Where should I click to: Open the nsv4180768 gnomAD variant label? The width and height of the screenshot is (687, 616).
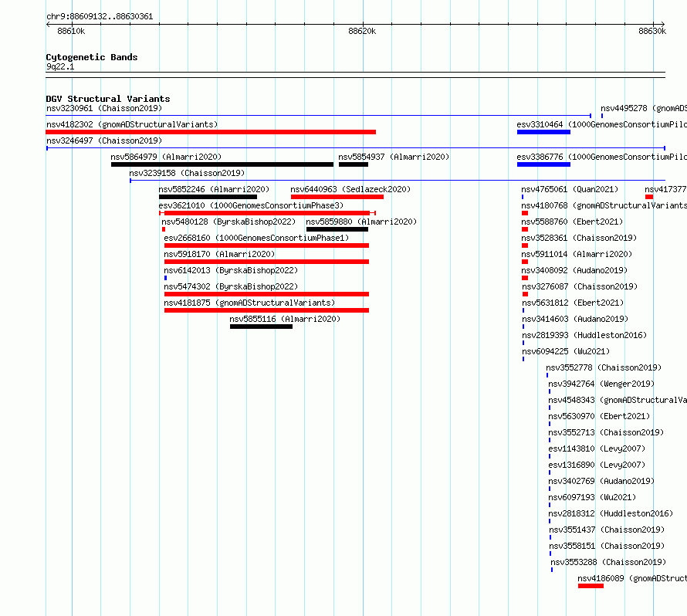pyautogui.click(x=604, y=205)
